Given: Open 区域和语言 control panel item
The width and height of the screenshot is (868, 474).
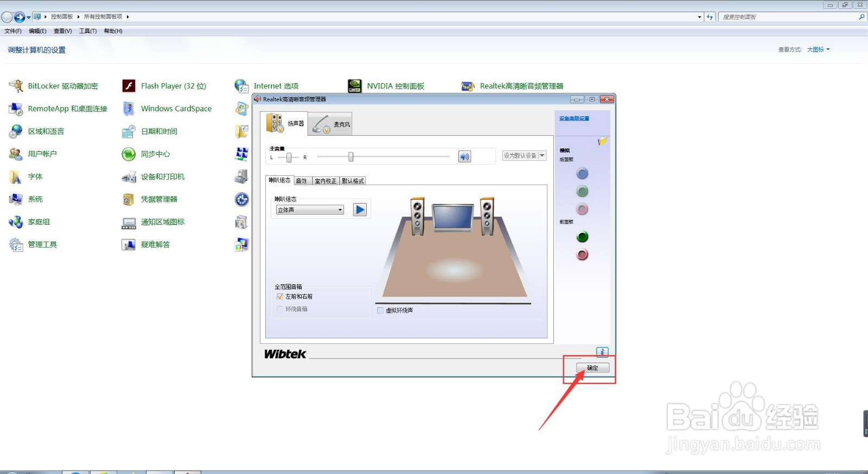Looking at the screenshot, I should 36,131.
